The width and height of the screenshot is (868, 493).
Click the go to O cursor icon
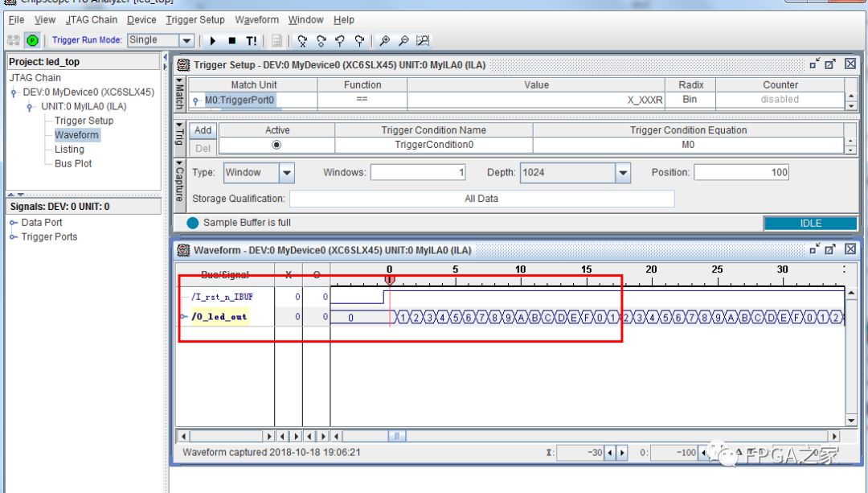(x=321, y=40)
